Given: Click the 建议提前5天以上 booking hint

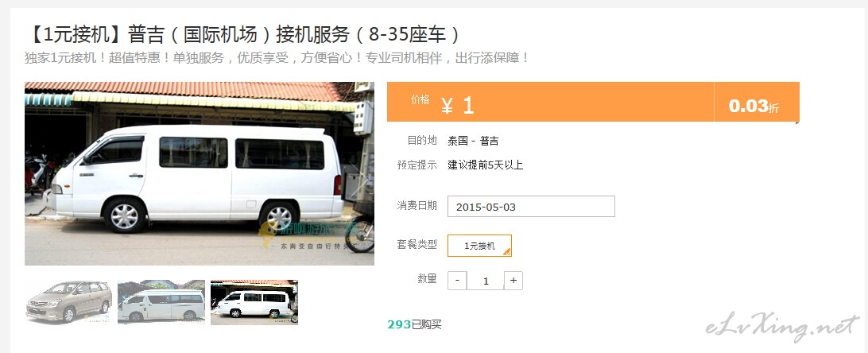Looking at the screenshot, I should (x=486, y=165).
